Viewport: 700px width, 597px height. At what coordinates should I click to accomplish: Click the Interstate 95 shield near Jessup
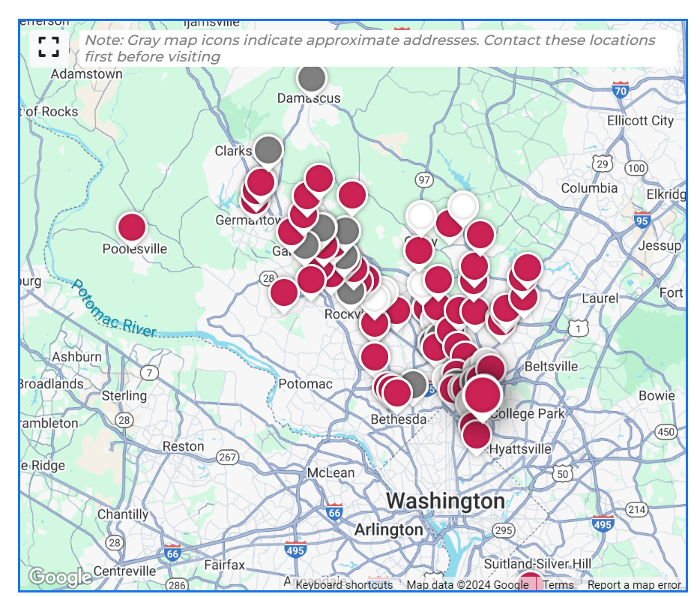click(x=642, y=220)
